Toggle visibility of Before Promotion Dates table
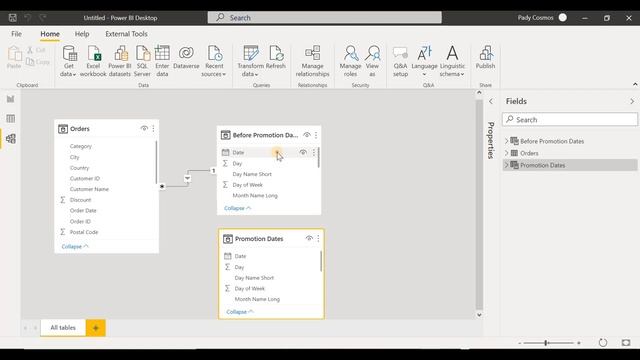 (x=307, y=135)
